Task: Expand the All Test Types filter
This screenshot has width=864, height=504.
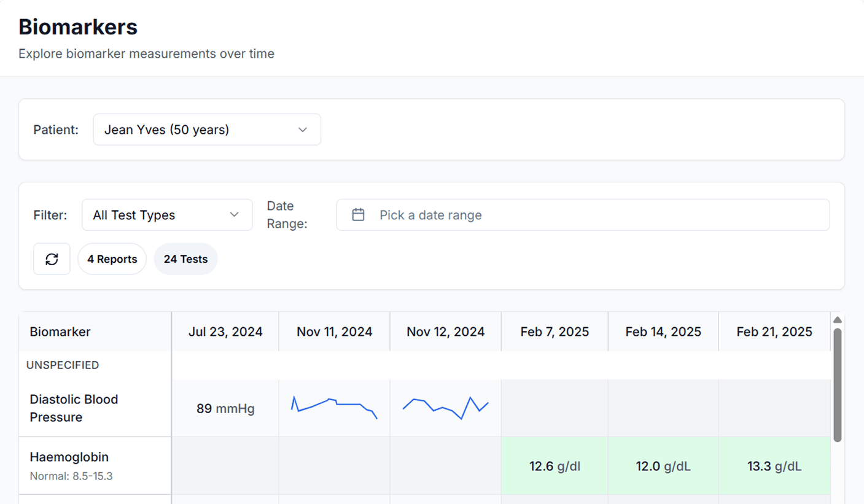Action: [x=166, y=215]
